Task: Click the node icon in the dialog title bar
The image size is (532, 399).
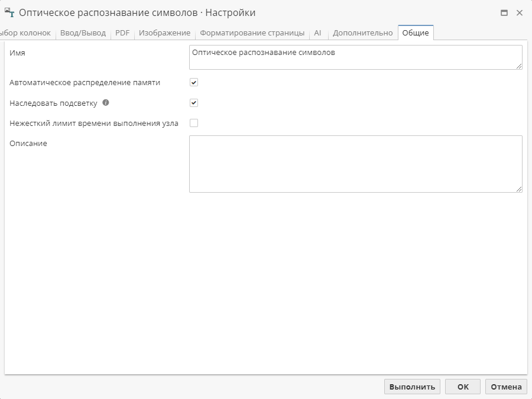Action: (10, 12)
